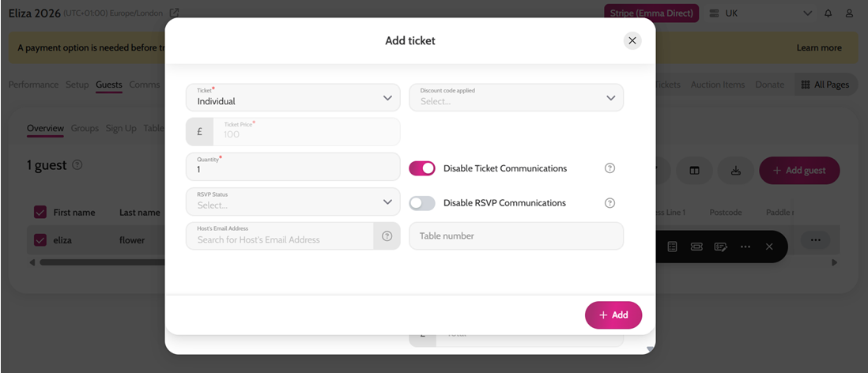Open help for Disable Ticket Communications

click(609, 168)
